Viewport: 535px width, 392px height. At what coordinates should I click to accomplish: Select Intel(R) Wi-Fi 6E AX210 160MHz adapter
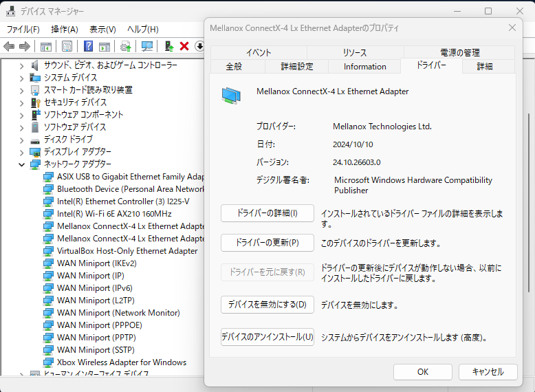(x=114, y=214)
